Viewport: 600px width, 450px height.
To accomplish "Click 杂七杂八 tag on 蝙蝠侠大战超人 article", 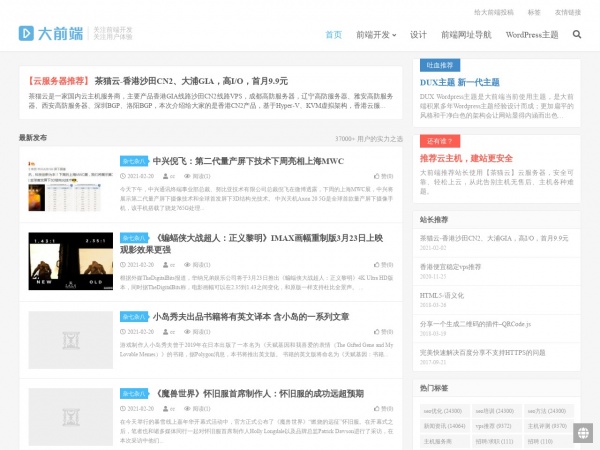I will tap(134, 238).
